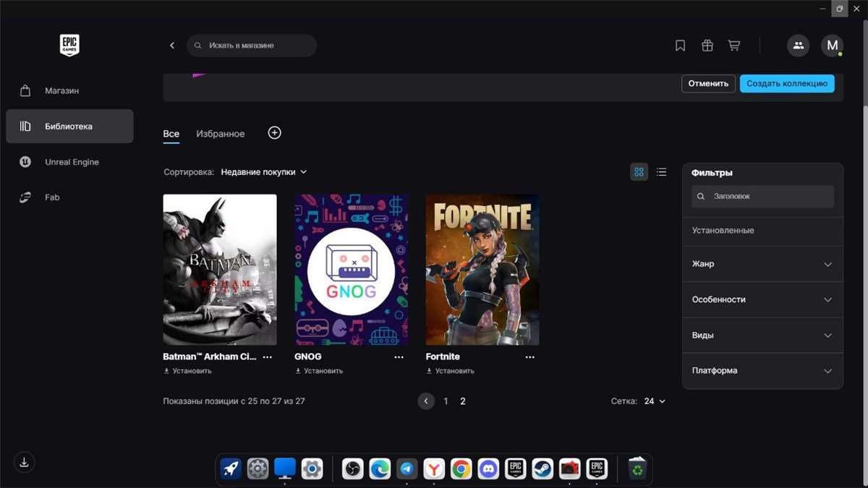Click the GNOG game title
The image size is (868, 488).
pyautogui.click(x=308, y=357)
